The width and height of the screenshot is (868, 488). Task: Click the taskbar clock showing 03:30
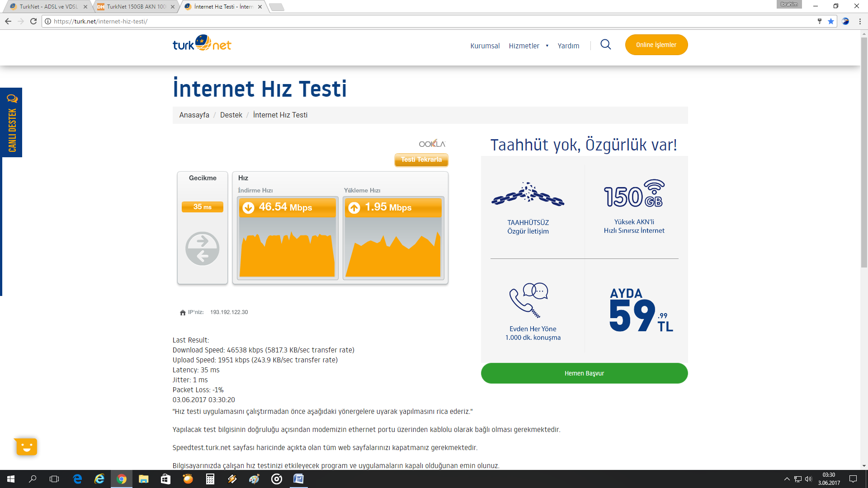tap(829, 479)
